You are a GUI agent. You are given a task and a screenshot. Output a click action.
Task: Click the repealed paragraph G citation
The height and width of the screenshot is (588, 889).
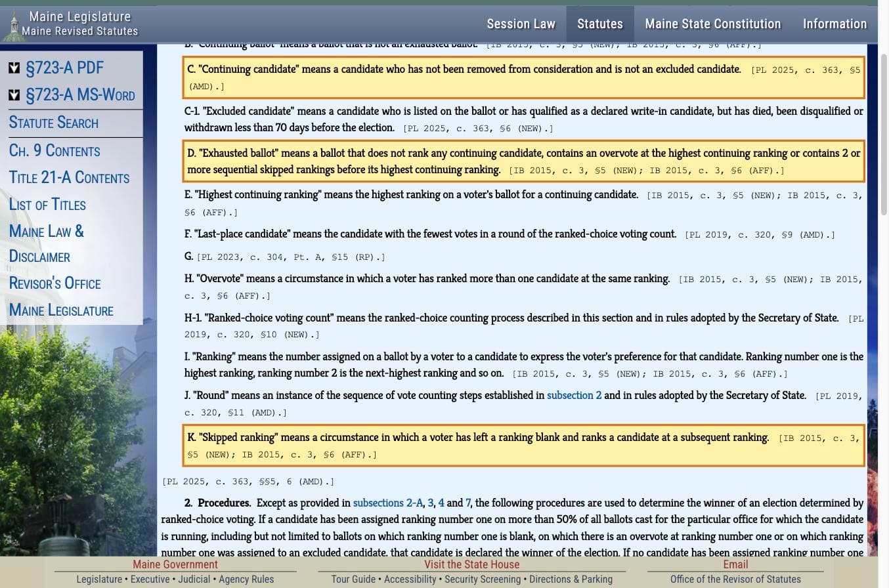coord(291,257)
